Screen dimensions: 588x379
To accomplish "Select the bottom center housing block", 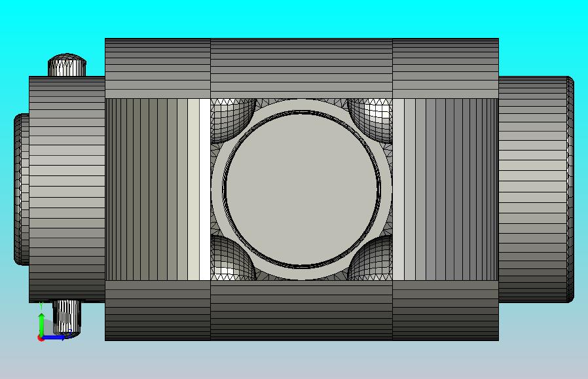I will click(301, 310).
